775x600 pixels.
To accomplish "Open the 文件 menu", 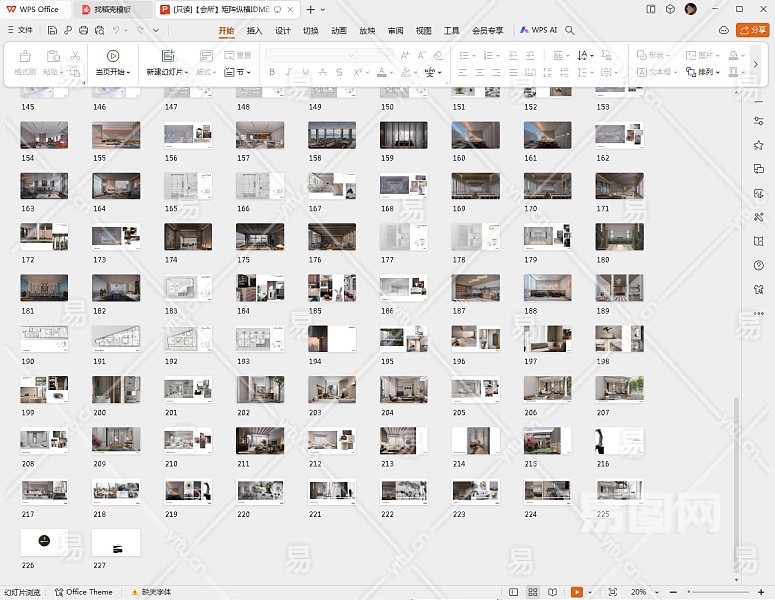I will click(x=20, y=31).
